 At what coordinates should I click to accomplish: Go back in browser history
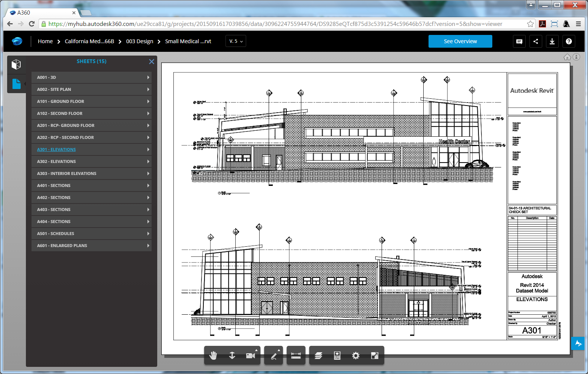(x=10, y=24)
